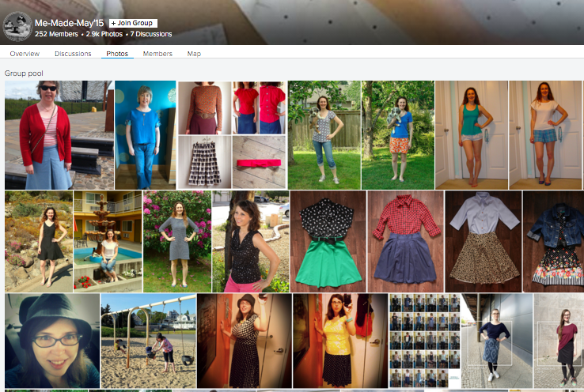Open the Overview tab
The height and width of the screenshot is (392, 584).
point(25,54)
